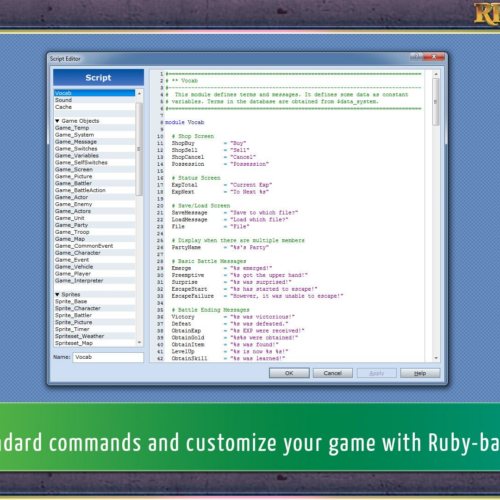Select the Game_Character script
The height and width of the screenshot is (500, 500).
[95, 253]
